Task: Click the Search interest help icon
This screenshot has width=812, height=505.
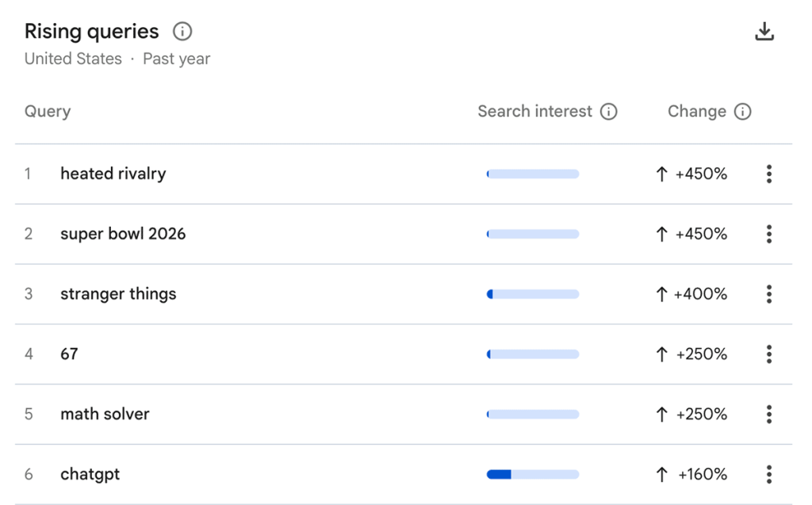Action: (608, 112)
